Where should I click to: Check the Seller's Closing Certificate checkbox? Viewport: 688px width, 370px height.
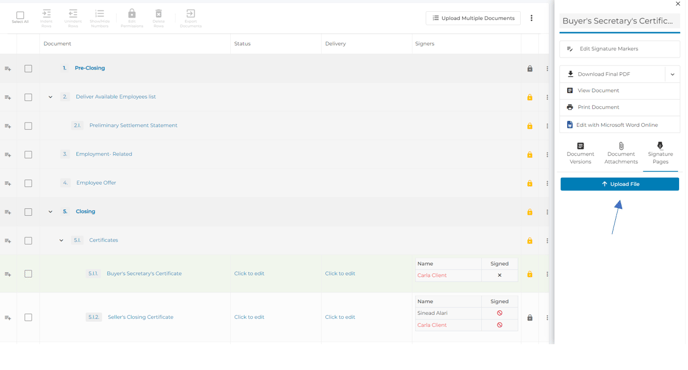(x=28, y=317)
